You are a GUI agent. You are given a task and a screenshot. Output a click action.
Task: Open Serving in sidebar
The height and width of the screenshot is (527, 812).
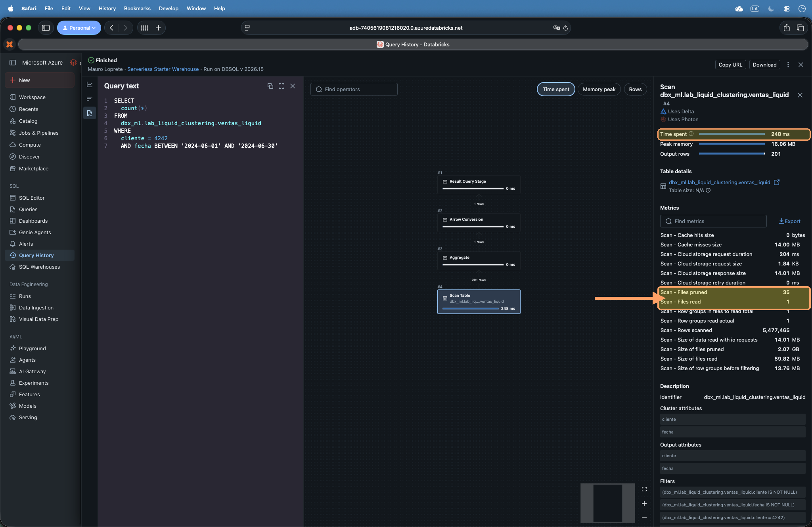40,417
